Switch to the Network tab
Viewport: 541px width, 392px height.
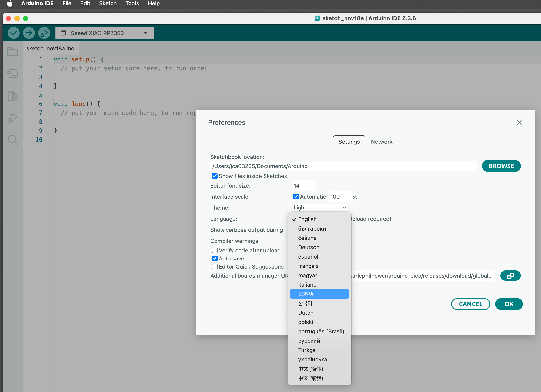tap(382, 142)
